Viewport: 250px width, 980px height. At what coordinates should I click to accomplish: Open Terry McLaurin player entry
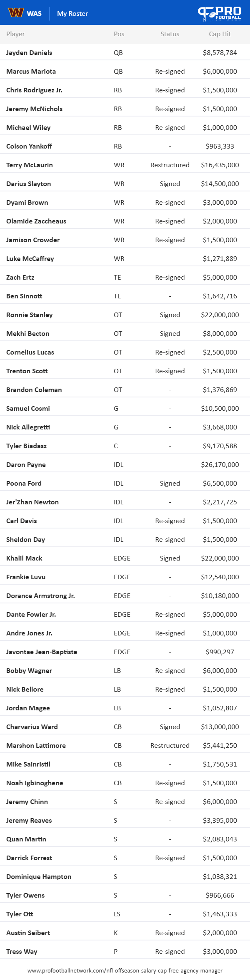click(30, 165)
